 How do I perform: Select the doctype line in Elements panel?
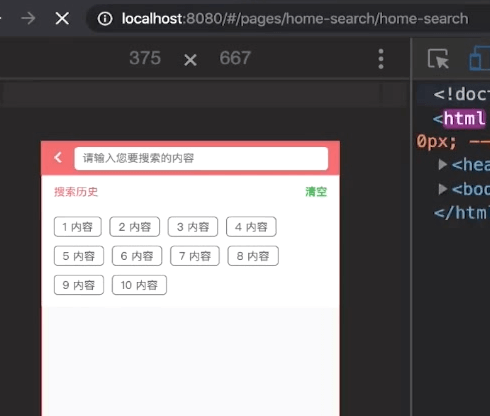tap(461, 94)
